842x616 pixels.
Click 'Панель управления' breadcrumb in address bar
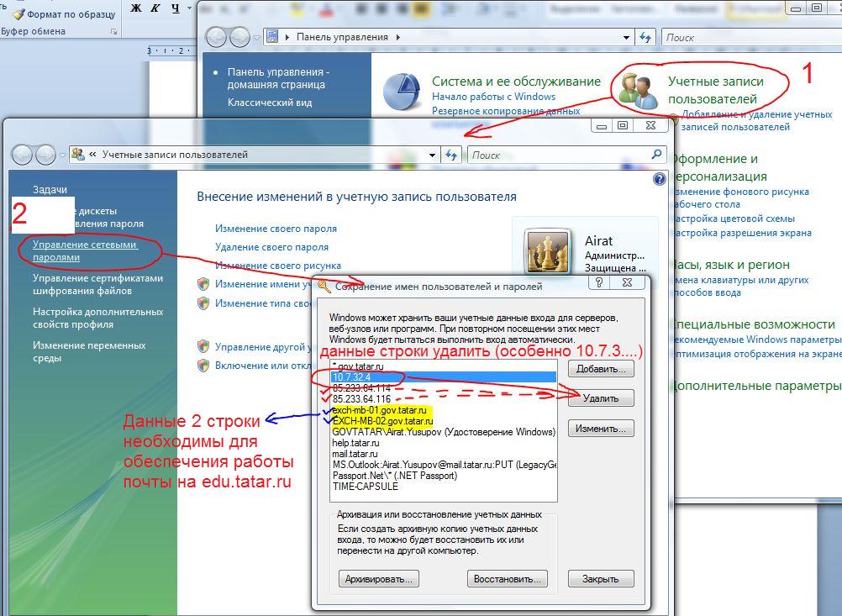342,37
